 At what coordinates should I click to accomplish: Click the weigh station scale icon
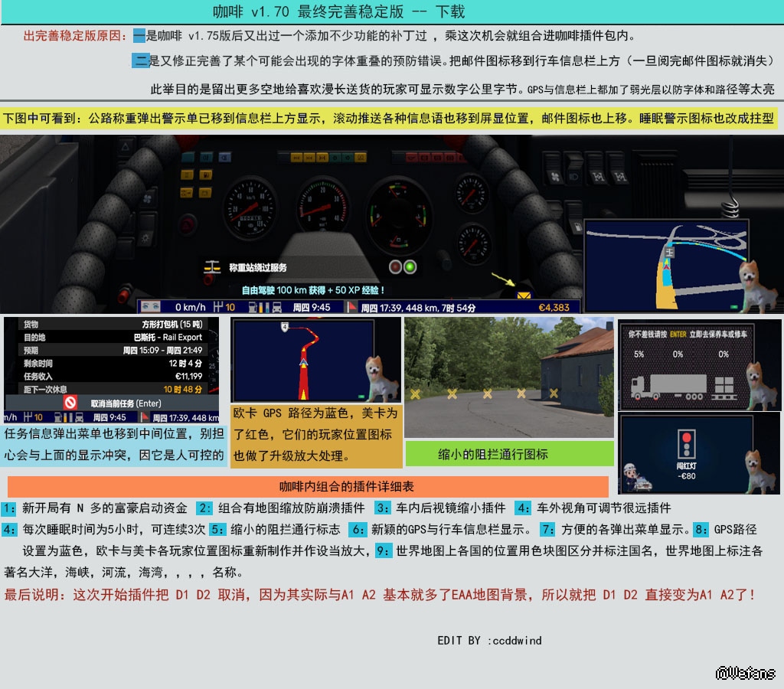[212, 266]
